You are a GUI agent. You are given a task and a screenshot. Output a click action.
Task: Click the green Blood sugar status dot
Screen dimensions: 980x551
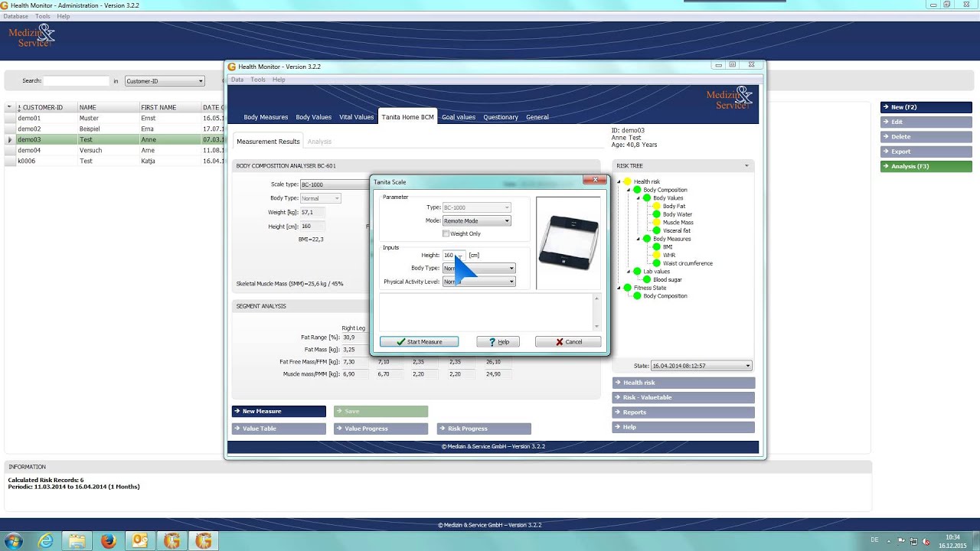(x=647, y=280)
